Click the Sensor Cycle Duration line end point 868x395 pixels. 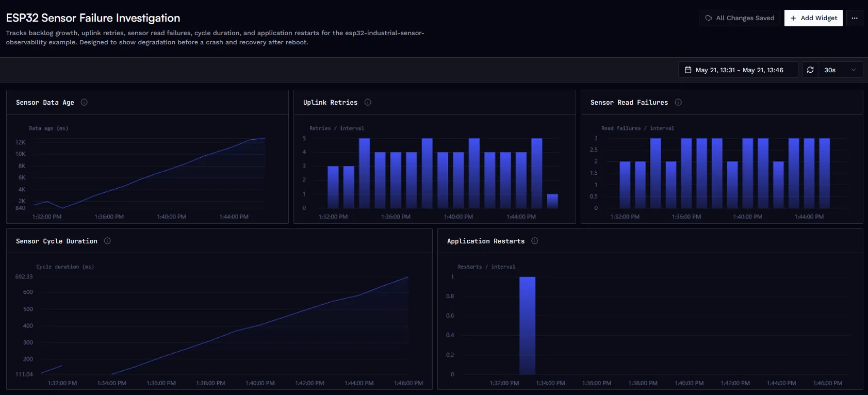408,277
